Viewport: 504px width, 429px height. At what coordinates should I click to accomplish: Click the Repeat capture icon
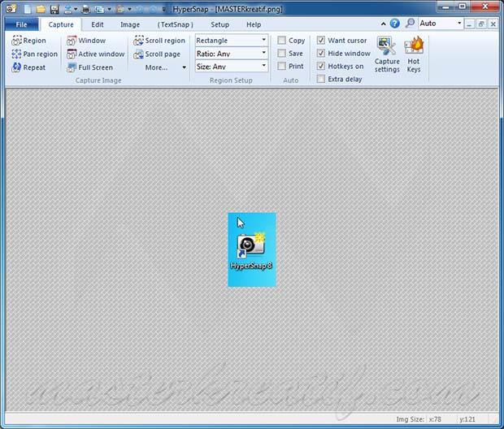coord(17,68)
